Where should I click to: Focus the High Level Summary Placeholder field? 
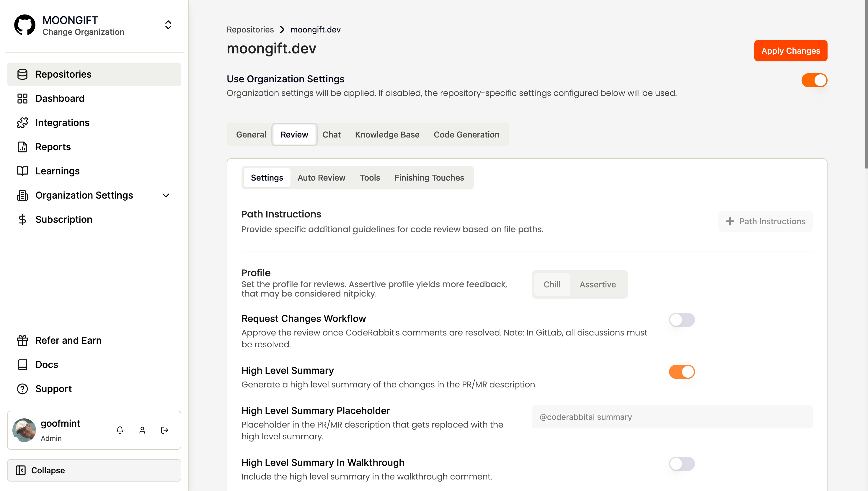coord(672,417)
